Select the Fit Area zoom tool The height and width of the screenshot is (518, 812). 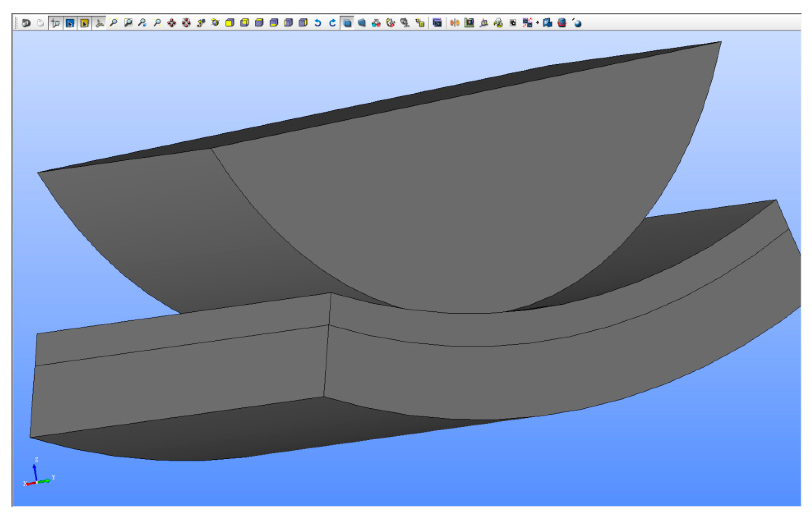coord(128,23)
